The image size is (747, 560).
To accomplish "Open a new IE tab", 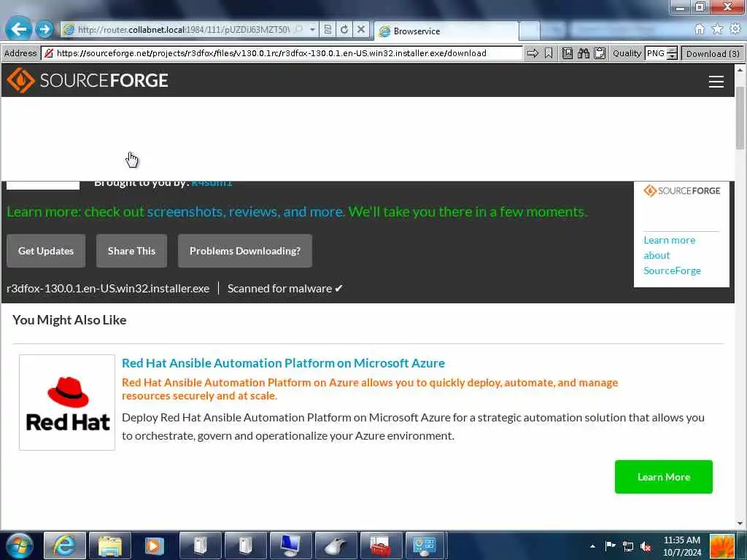I will pyautogui.click(x=529, y=31).
